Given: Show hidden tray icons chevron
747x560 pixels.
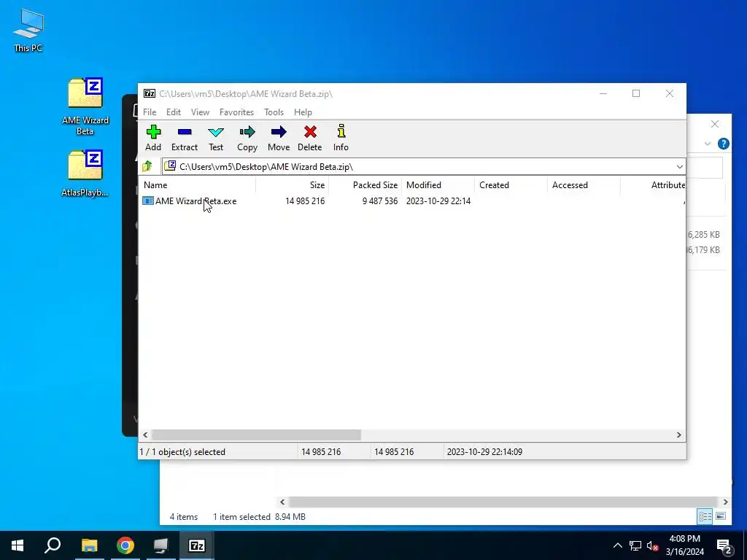Looking at the screenshot, I should click(617, 545).
